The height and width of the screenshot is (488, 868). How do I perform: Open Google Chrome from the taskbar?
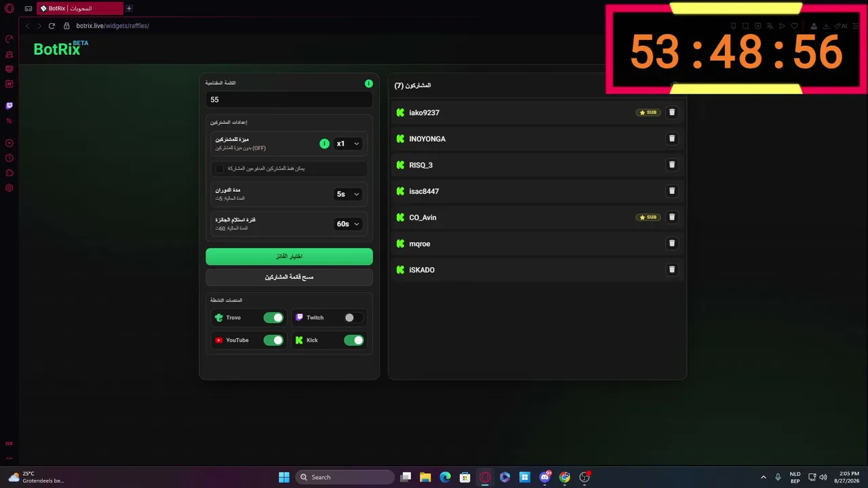(565, 477)
